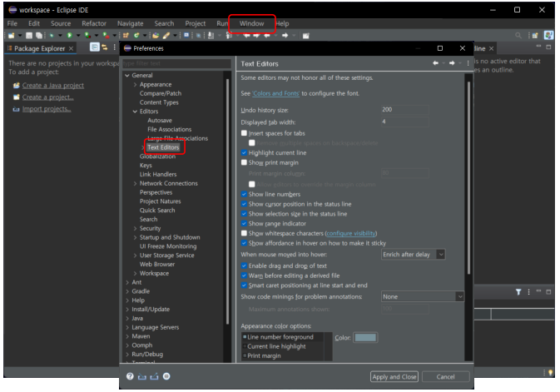Click the New Java Class toolbar icon
This screenshot has width=560, height=392.
[136, 36]
